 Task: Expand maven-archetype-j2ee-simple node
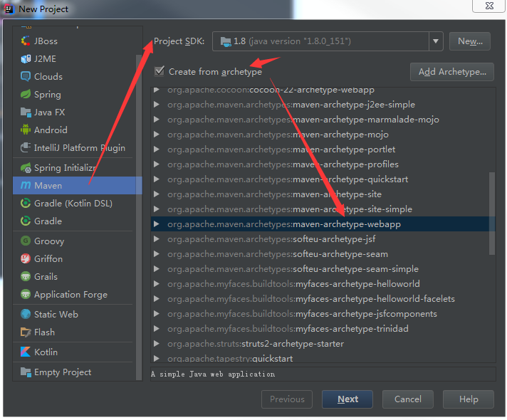157,105
